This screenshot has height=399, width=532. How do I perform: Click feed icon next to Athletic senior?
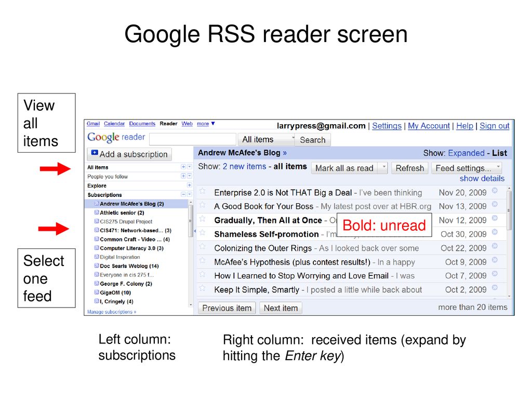[x=96, y=212]
